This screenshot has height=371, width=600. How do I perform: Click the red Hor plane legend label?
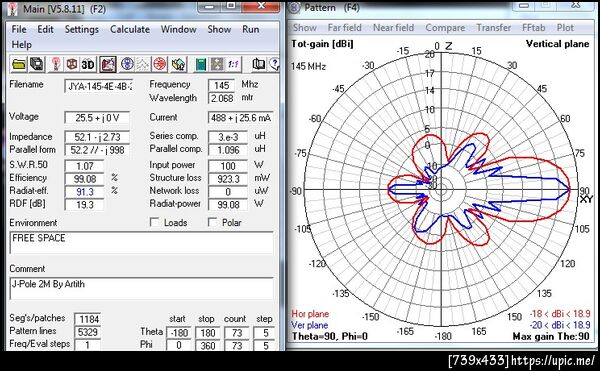coord(310,314)
